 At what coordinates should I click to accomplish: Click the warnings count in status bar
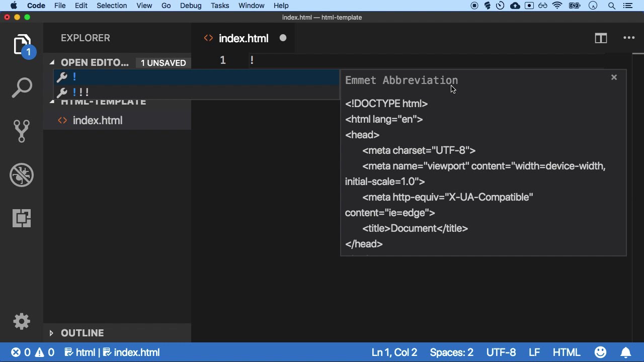coord(45,352)
